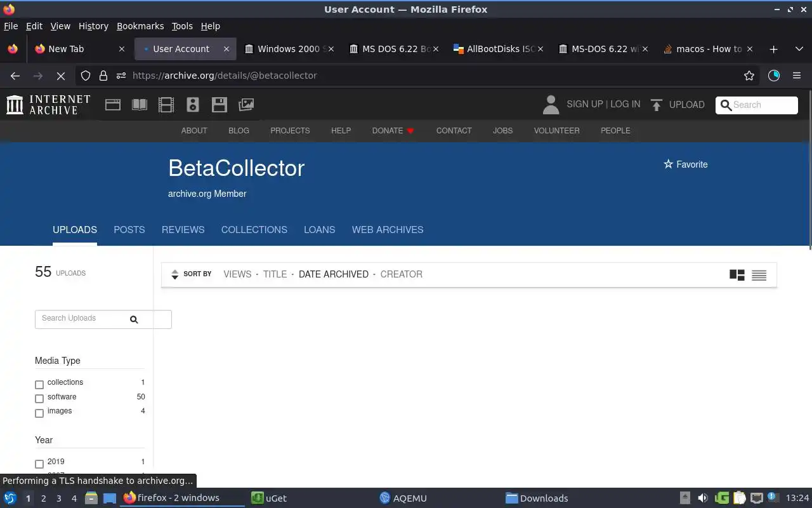This screenshot has width=812, height=508.
Task: Check the images media type checkbox
Action: [x=39, y=413]
